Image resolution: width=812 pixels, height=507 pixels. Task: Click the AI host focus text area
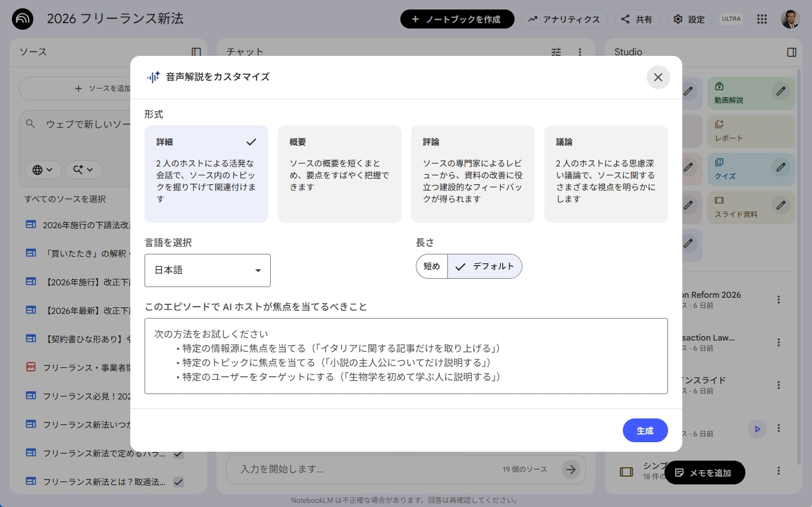pos(406,355)
